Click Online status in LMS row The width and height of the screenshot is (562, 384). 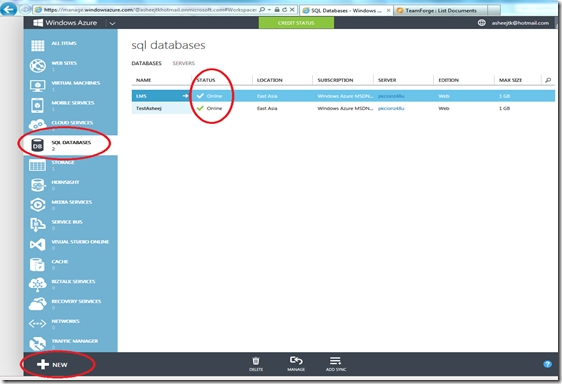pos(214,96)
